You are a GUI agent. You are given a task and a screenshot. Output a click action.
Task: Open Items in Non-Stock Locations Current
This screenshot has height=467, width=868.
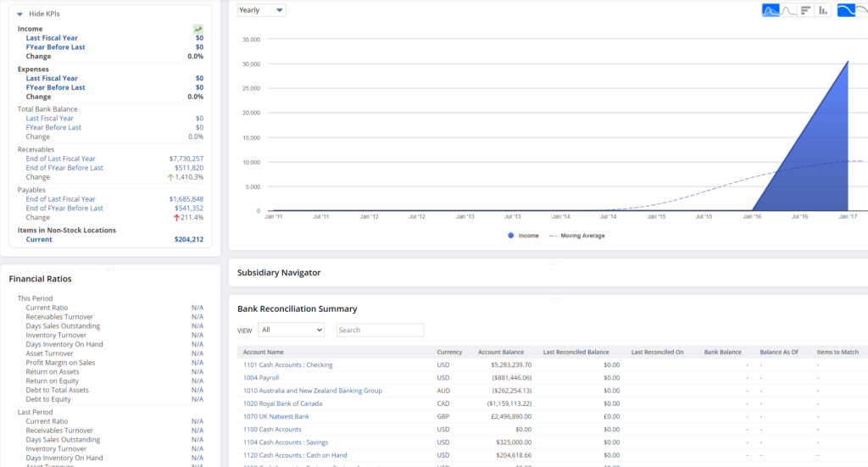point(39,240)
